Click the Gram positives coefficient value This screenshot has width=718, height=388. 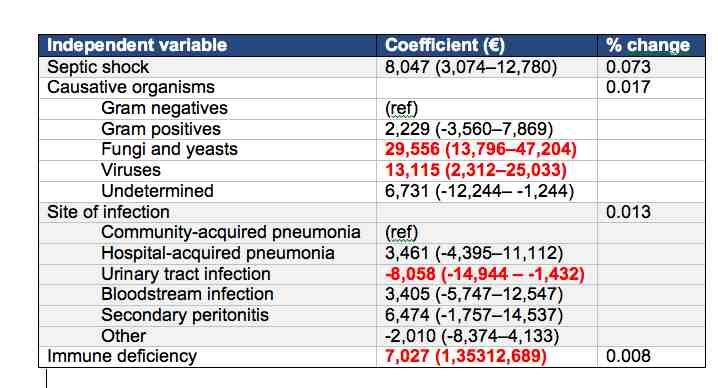click(469, 129)
